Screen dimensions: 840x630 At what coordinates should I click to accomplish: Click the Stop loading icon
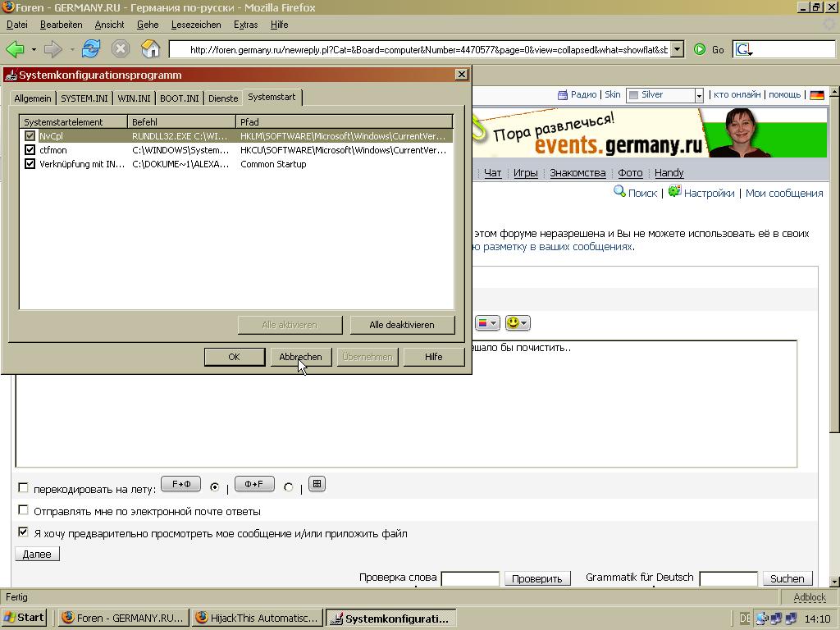[x=121, y=49]
